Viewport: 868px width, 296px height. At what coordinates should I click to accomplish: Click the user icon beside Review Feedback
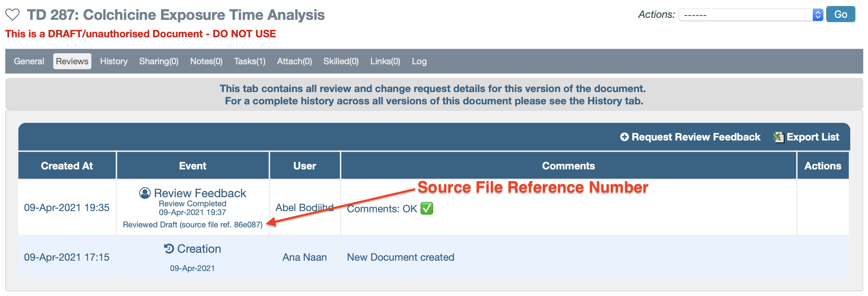pyautogui.click(x=145, y=193)
